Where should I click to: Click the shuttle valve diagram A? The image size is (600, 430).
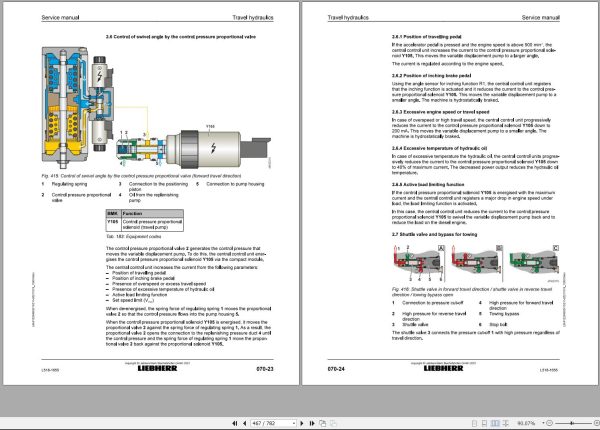tap(419, 263)
